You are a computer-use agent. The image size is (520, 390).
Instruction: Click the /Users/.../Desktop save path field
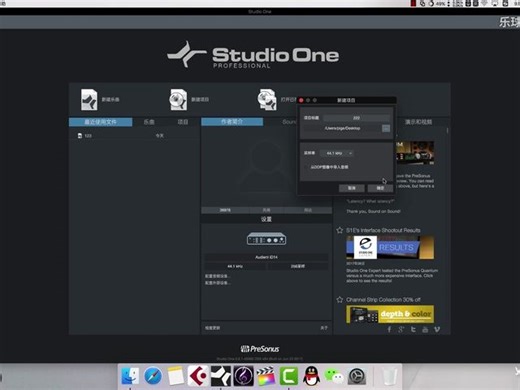(342, 128)
